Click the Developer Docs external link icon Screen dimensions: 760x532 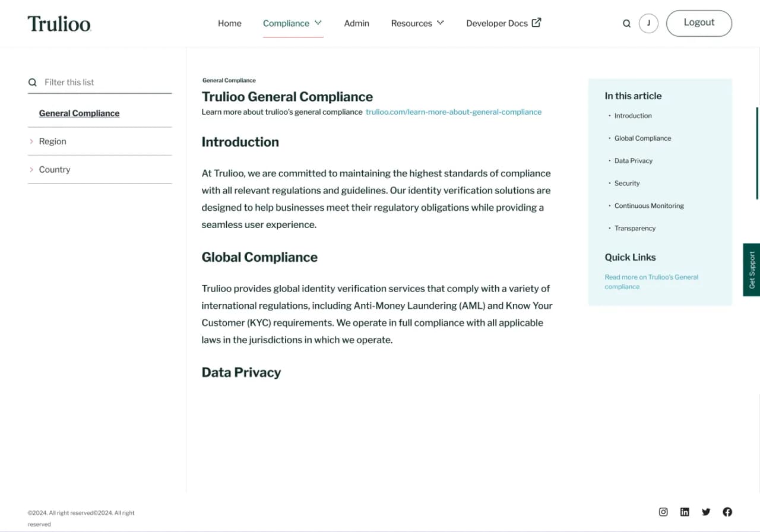pos(536,23)
